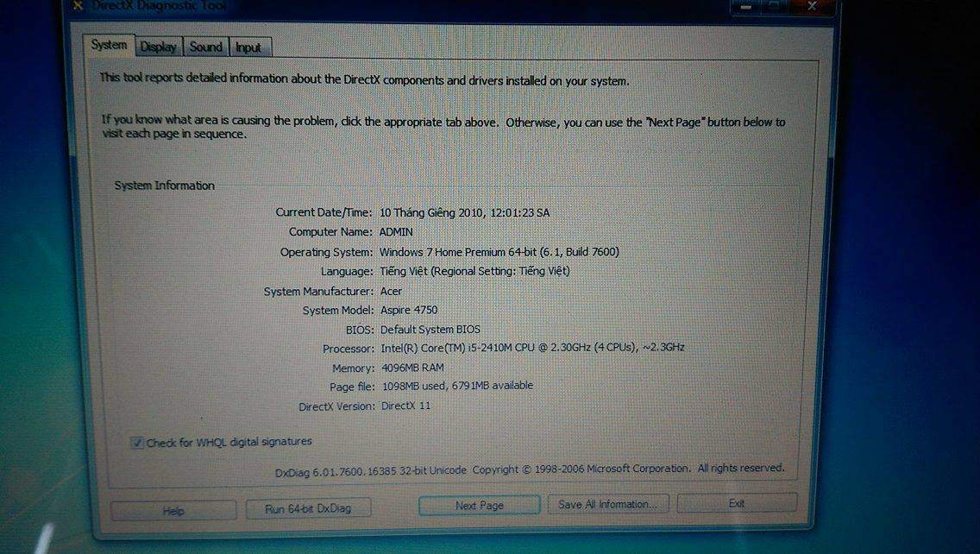
Task: Click the DxDiag version copyright line
Action: [x=530, y=469]
